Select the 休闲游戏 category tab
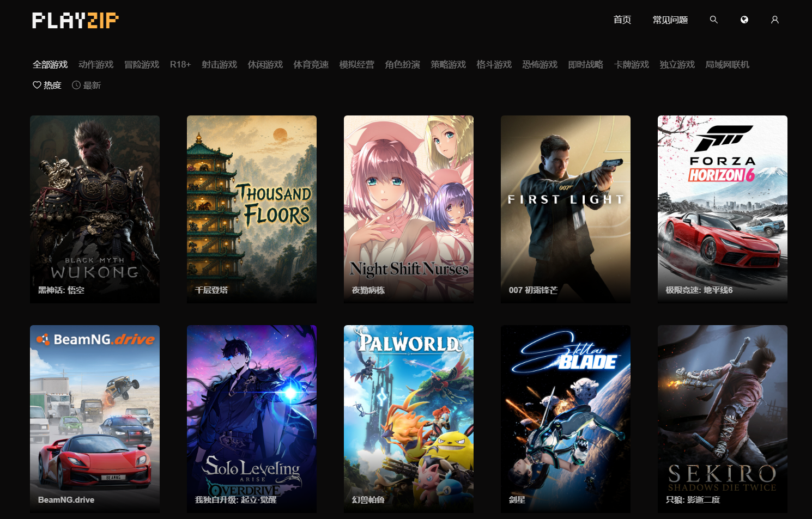The width and height of the screenshot is (812, 519). (265, 64)
